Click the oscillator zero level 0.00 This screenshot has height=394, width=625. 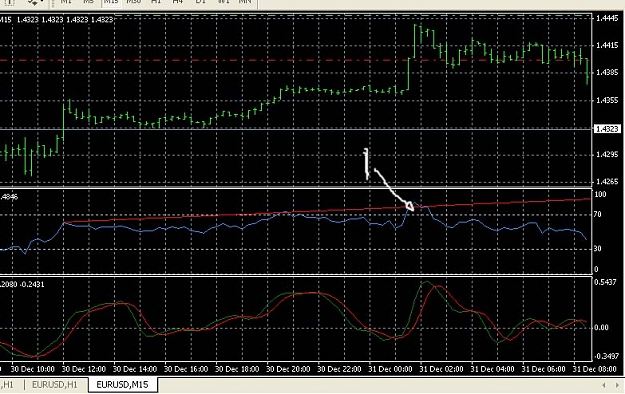pos(601,327)
